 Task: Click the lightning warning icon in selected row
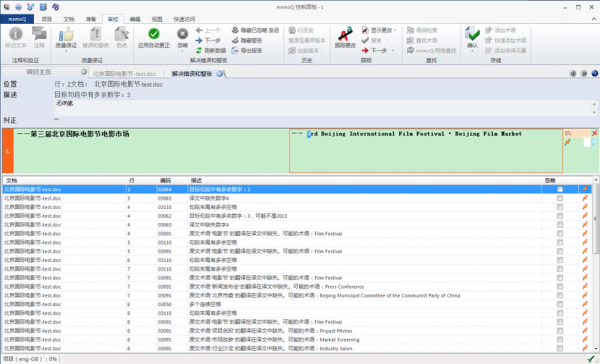(585, 189)
